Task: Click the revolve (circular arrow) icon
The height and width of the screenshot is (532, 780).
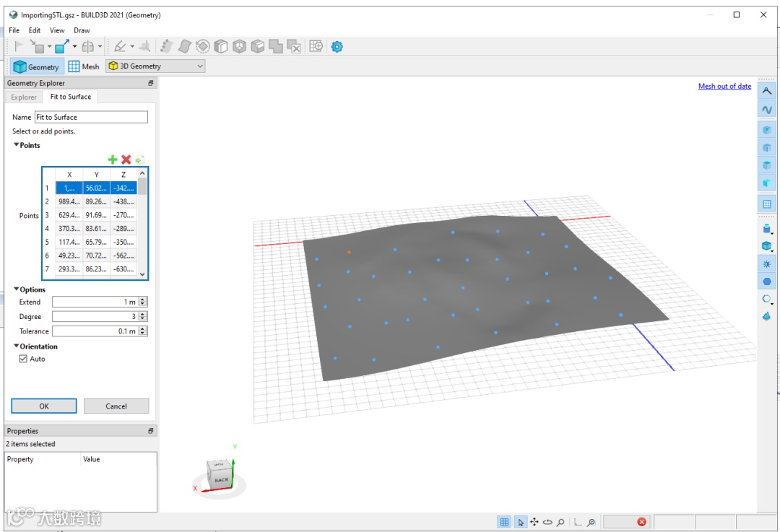Action: click(202, 47)
